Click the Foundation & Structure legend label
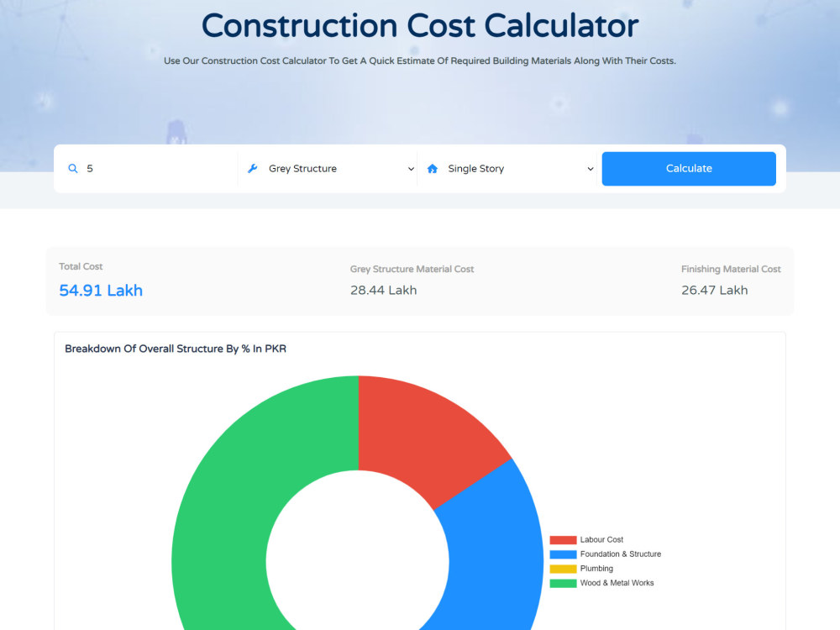 point(621,554)
